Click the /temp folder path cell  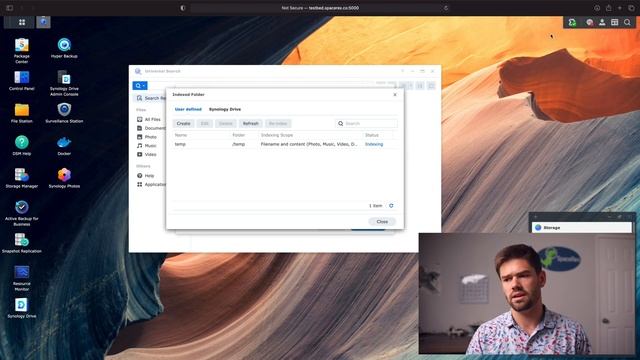click(x=238, y=144)
